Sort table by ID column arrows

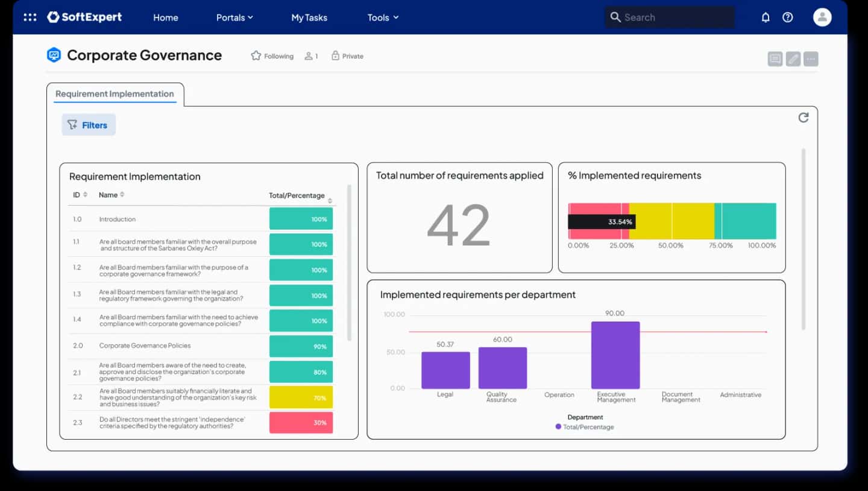[85, 195]
